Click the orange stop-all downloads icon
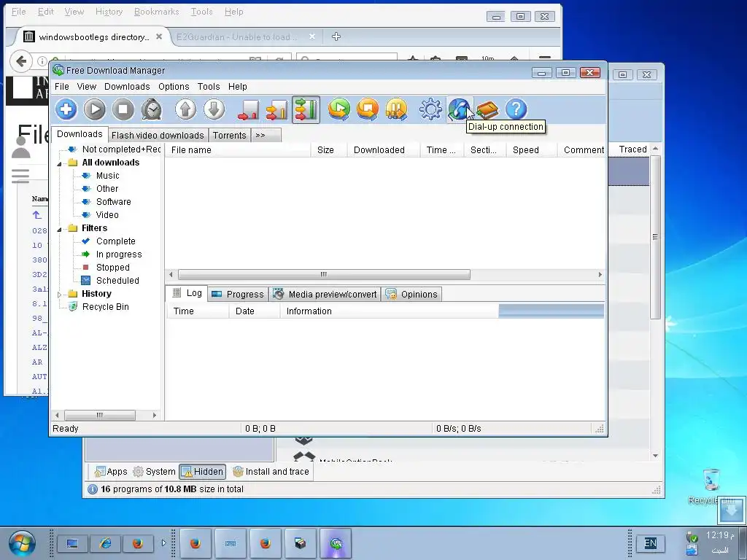The width and height of the screenshot is (747, 560). click(x=368, y=109)
